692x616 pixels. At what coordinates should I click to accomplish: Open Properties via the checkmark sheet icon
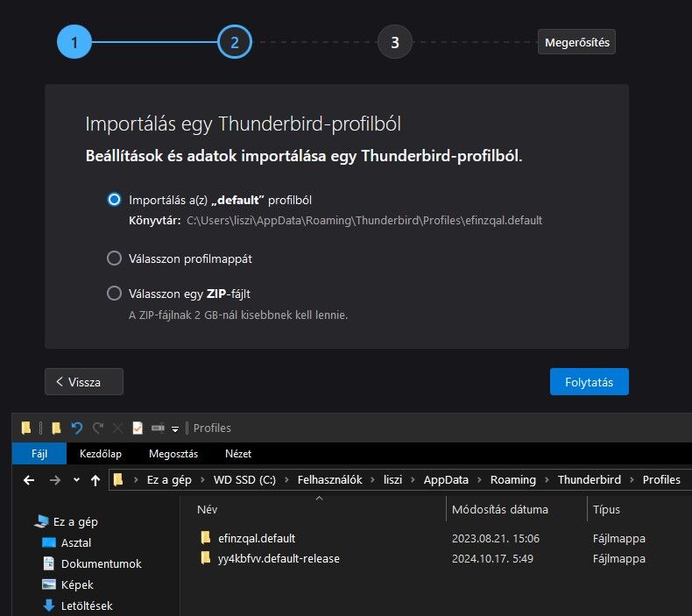tap(138, 428)
